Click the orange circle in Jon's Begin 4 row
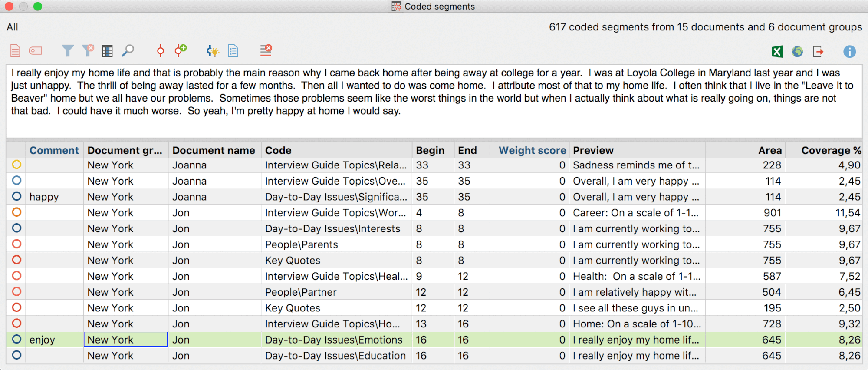This screenshot has height=370, width=868. [x=16, y=212]
